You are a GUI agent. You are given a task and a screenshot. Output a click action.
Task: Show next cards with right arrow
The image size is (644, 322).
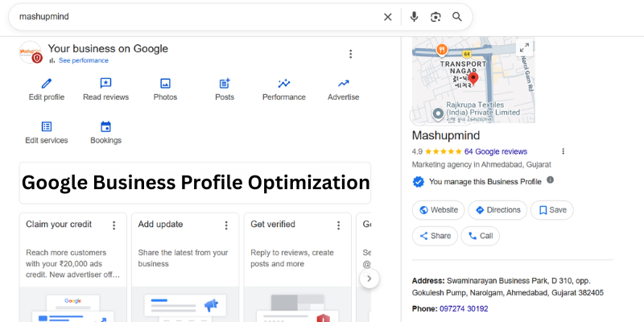click(369, 279)
